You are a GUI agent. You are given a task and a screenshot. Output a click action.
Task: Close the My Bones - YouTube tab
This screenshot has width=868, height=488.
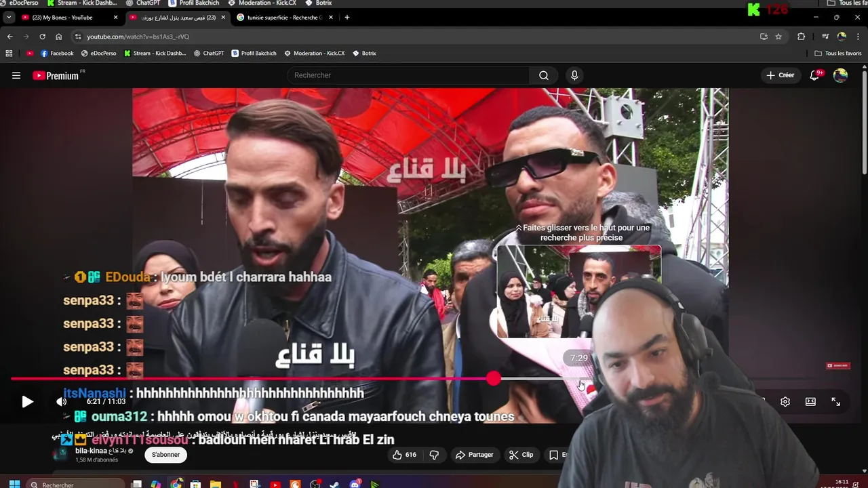tap(115, 17)
